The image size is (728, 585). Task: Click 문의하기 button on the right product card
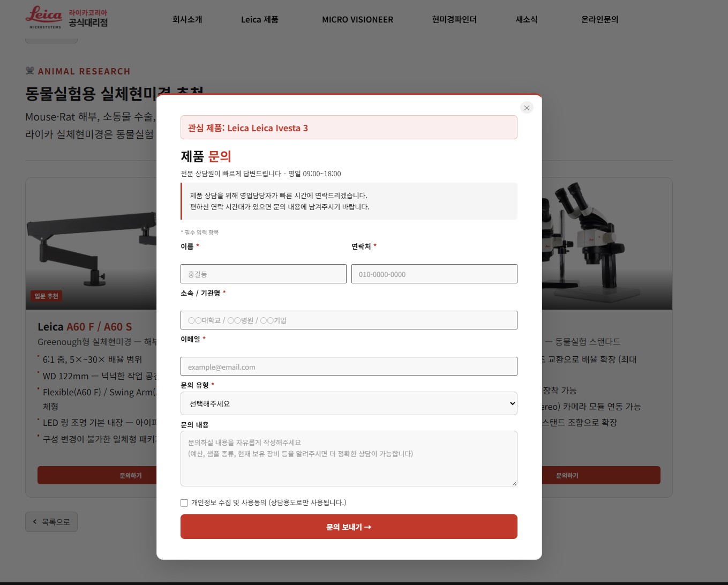coord(601,475)
